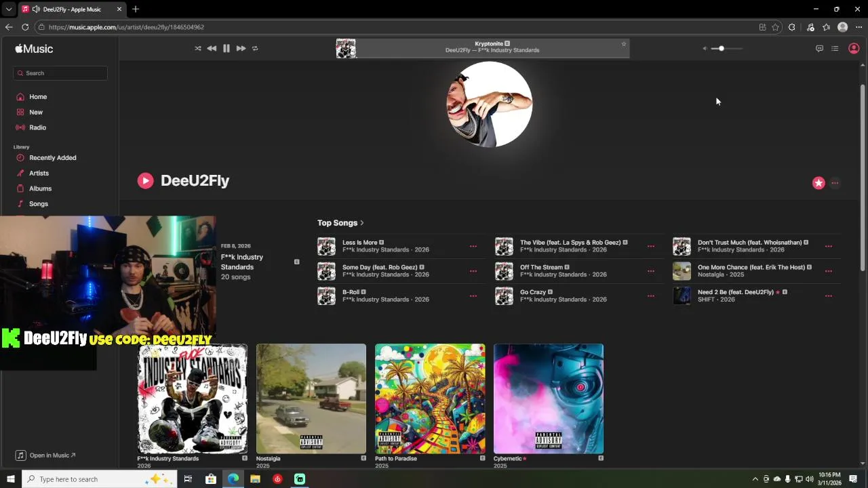868x488 pixels.
Task: Toggle repeat mode in the player
Action: [x=255, y=48]
